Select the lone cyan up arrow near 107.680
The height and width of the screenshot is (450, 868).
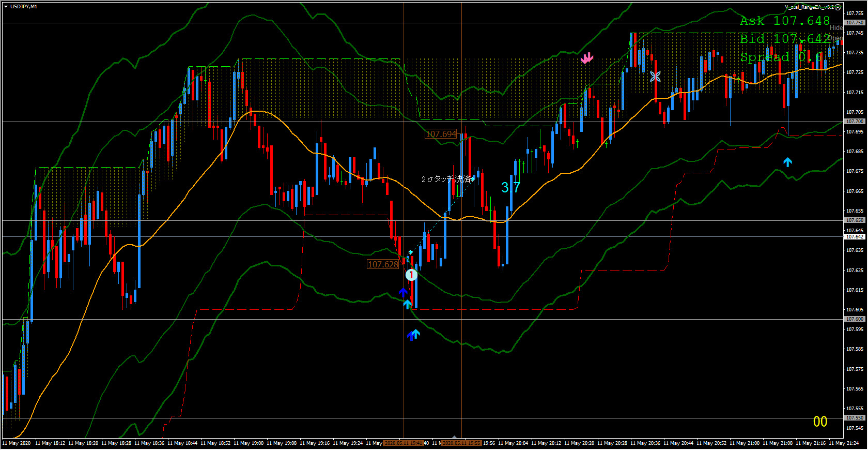[x=787, y=162]
